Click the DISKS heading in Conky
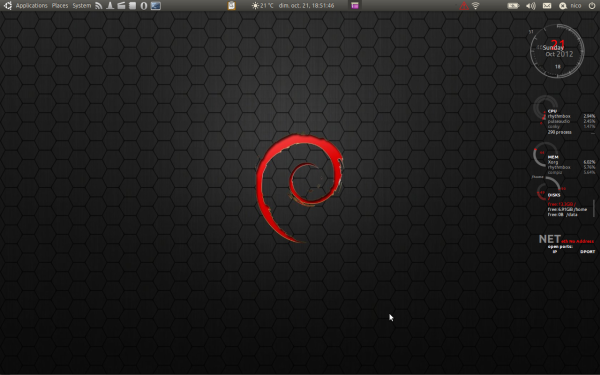 (554, 195)
